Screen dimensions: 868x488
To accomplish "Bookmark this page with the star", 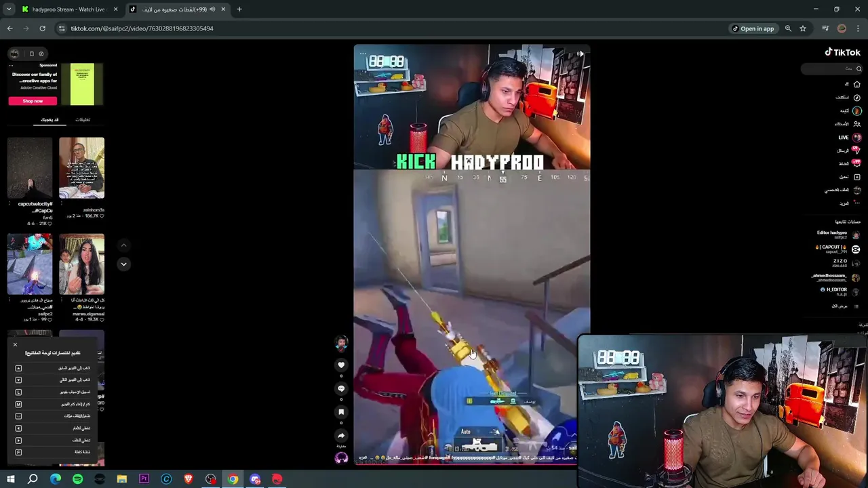I will (x=803, y=28).
